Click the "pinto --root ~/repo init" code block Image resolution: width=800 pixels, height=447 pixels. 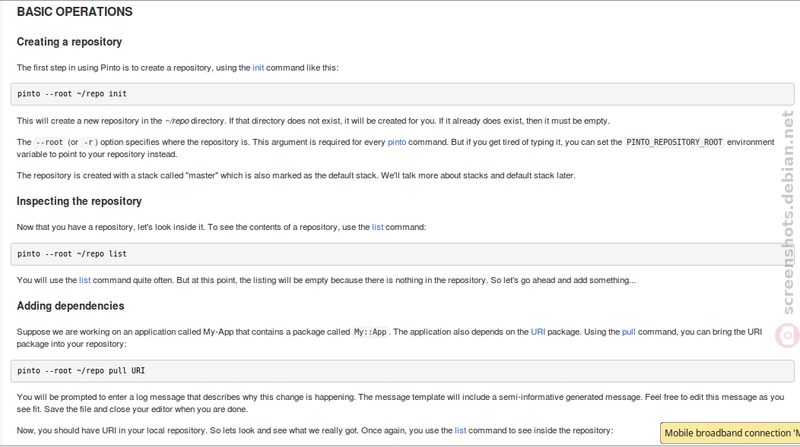point(403,94)
